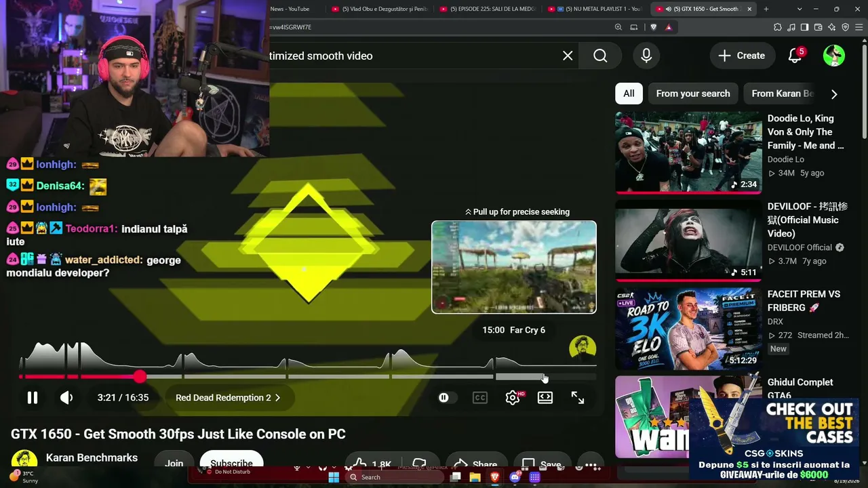Image resolution: width=868 pixels, height=488 pixels.
Task: Open the browser main hamburger menu
Action: click(859, 27)
